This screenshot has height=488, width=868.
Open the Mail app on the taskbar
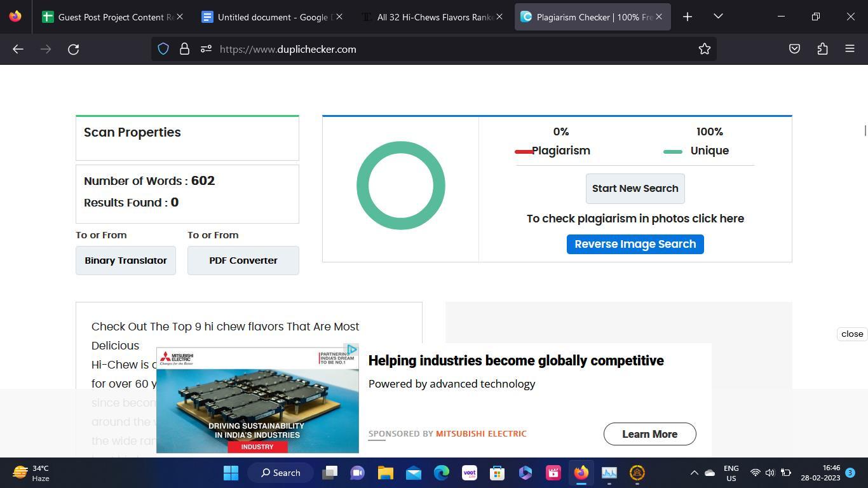pos(414,473)
